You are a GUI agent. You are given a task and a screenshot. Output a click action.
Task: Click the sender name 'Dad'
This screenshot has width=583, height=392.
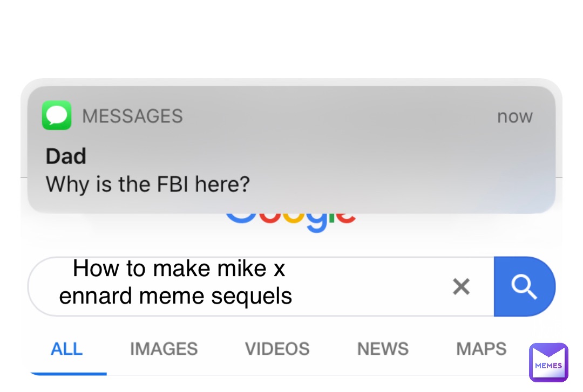(65, 156)
